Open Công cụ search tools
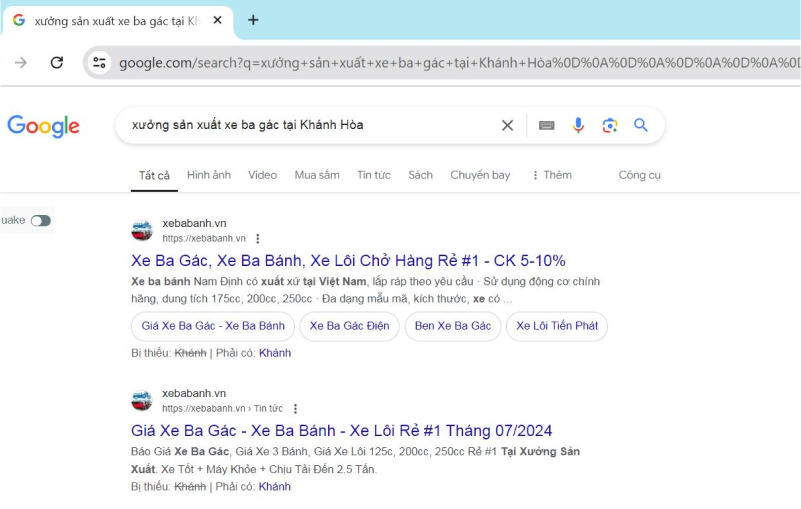The height and width of the screenshot is (509, 801). point(640,175)
